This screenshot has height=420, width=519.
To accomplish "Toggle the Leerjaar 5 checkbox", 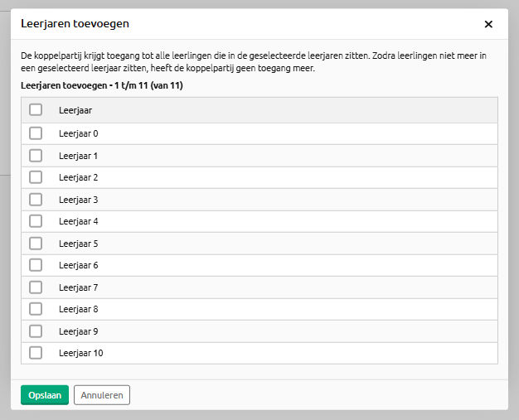I will coord(36,243).
